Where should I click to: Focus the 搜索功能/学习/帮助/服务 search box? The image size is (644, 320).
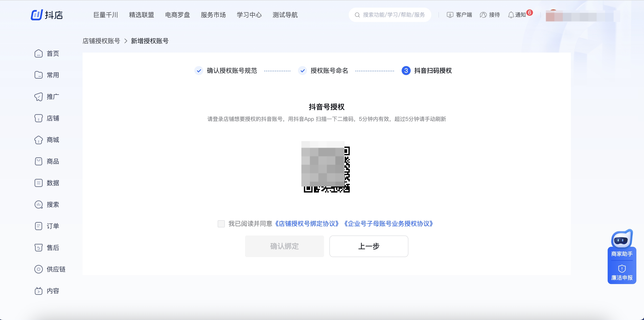(x=394, y=15)
